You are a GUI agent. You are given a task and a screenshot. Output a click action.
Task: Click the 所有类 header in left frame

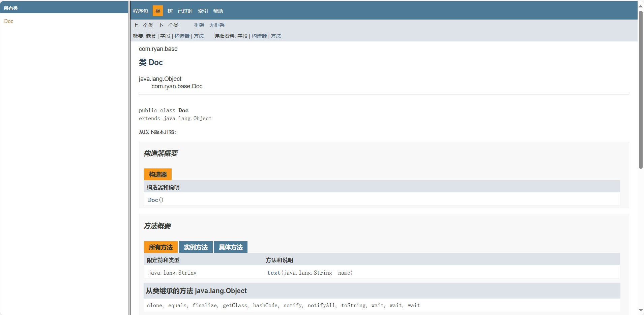pyautogui.click(x=11, y=8)
